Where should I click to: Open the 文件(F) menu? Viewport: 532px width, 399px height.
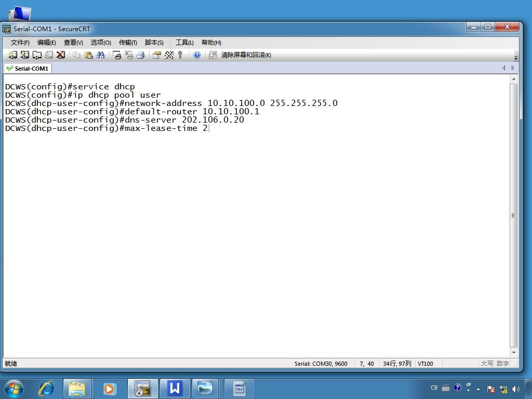coord(20,43)
